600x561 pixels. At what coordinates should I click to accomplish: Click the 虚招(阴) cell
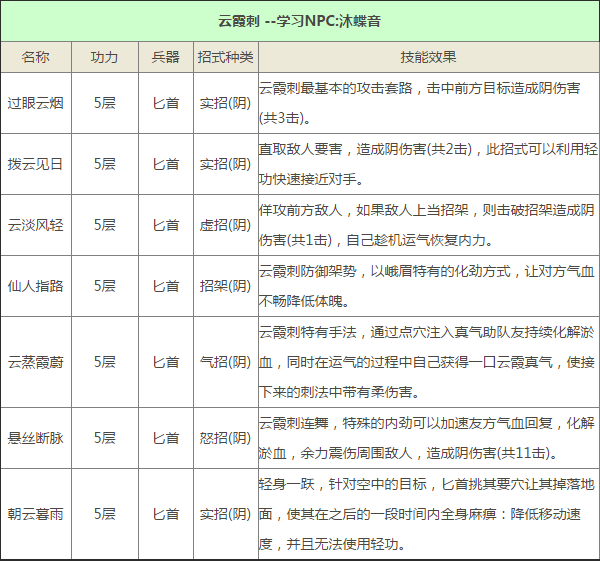pyautogui.click(x=225, y=225)
